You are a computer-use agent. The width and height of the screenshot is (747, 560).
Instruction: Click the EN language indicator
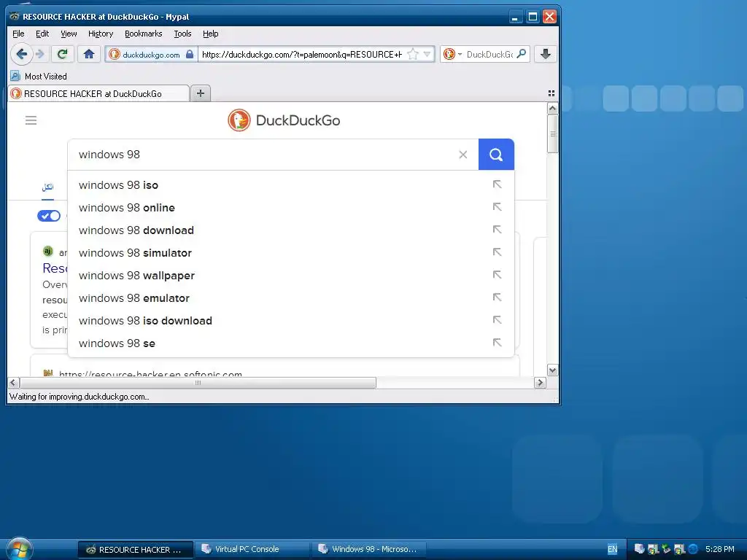(613, 549)
